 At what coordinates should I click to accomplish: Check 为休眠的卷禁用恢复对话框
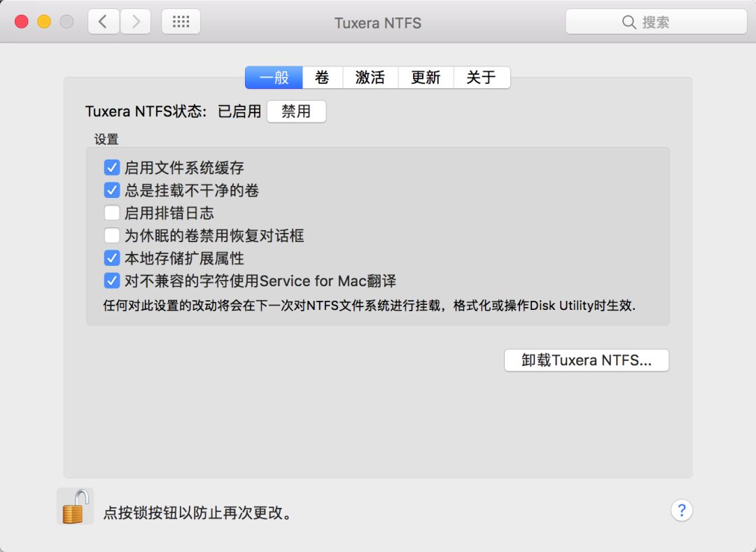112,235
